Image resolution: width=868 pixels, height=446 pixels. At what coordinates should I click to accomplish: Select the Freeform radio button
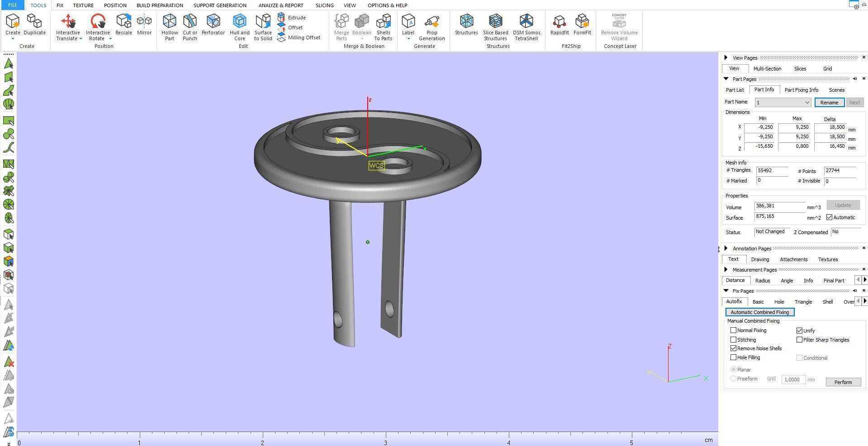click(x=733, y=379)
